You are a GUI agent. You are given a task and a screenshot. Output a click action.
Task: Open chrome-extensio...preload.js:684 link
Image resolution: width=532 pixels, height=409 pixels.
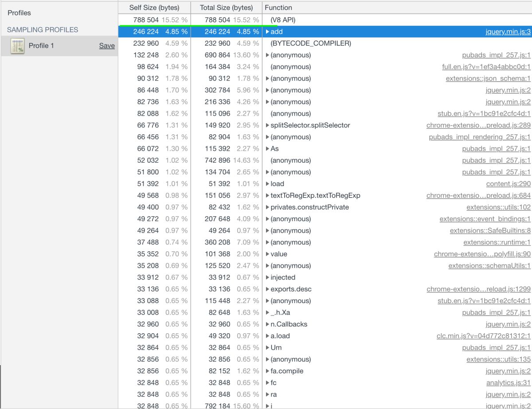(478, 195)
